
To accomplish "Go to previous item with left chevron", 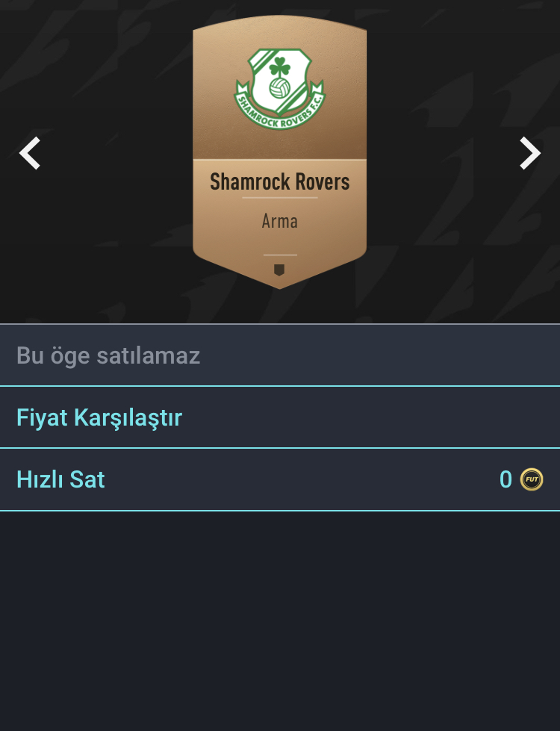I will [30, 153].
